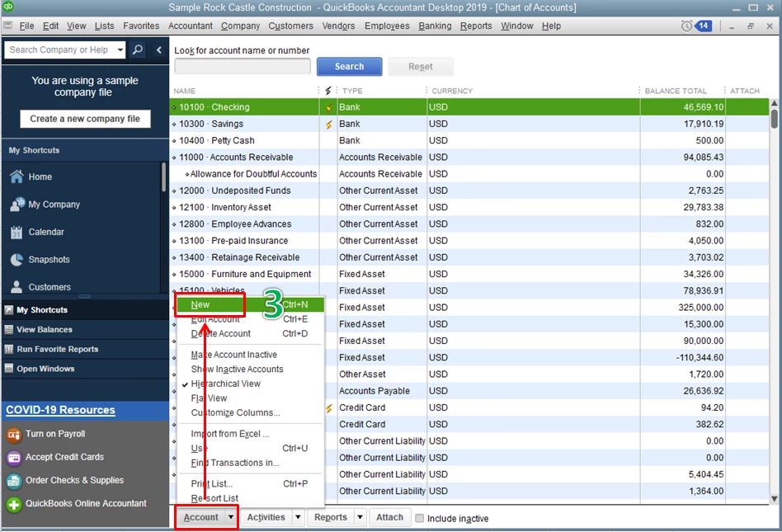Click the Turn on Payroll icon
The height and width of the screenshot is (532, 782).
point(13,435)
